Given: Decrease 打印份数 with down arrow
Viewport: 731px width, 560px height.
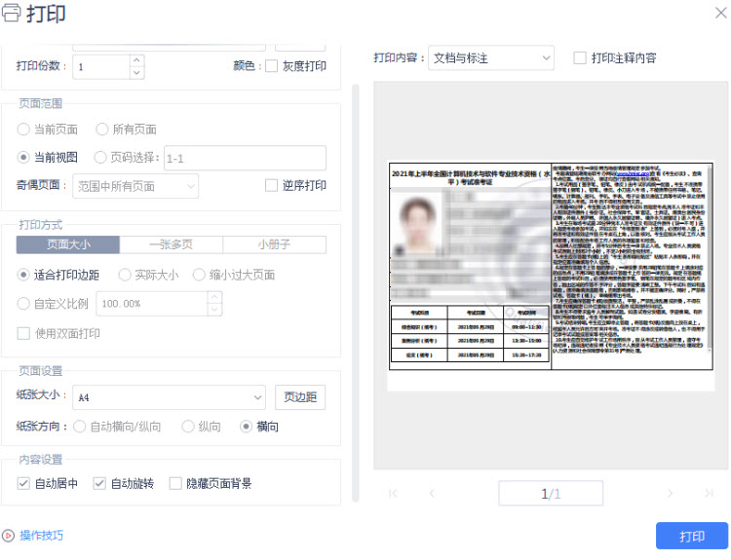Looking at the screenshot, I should (136, 73).
